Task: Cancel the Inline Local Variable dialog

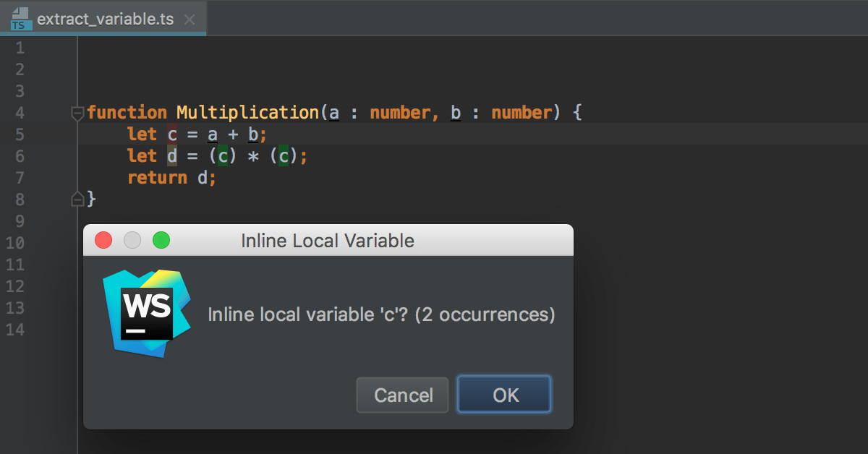Action: point(402,395)
